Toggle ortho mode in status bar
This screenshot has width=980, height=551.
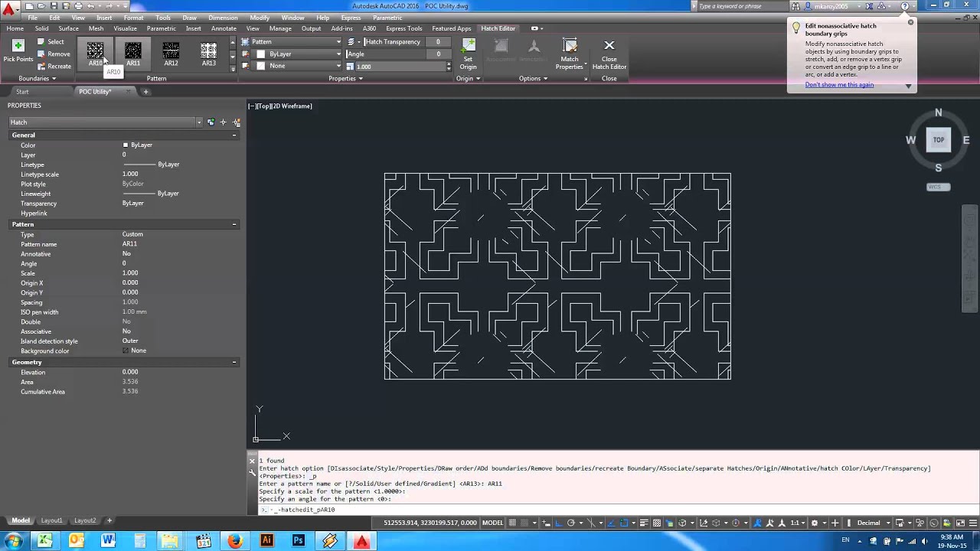pos(557,523)
